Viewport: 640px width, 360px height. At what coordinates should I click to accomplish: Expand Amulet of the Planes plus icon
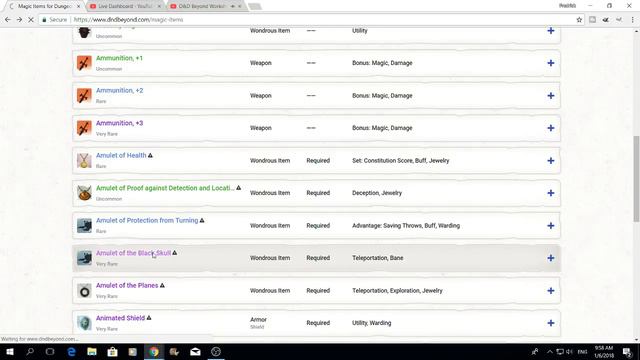pos(551,291)
